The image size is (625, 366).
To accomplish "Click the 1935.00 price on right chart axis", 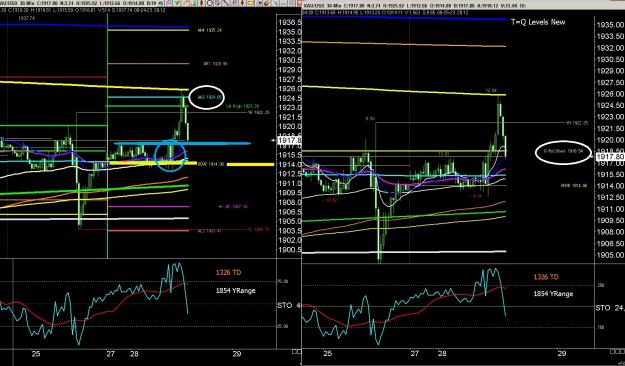I will coord(610,25).
